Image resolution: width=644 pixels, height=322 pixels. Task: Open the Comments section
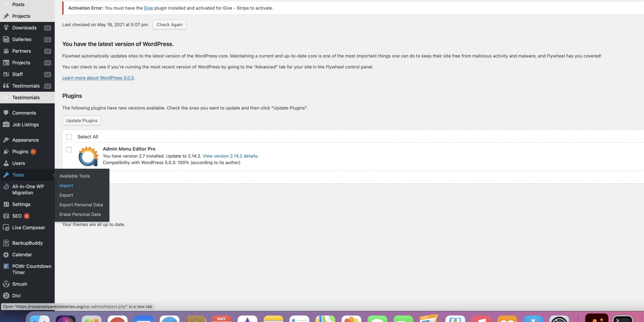24,113
